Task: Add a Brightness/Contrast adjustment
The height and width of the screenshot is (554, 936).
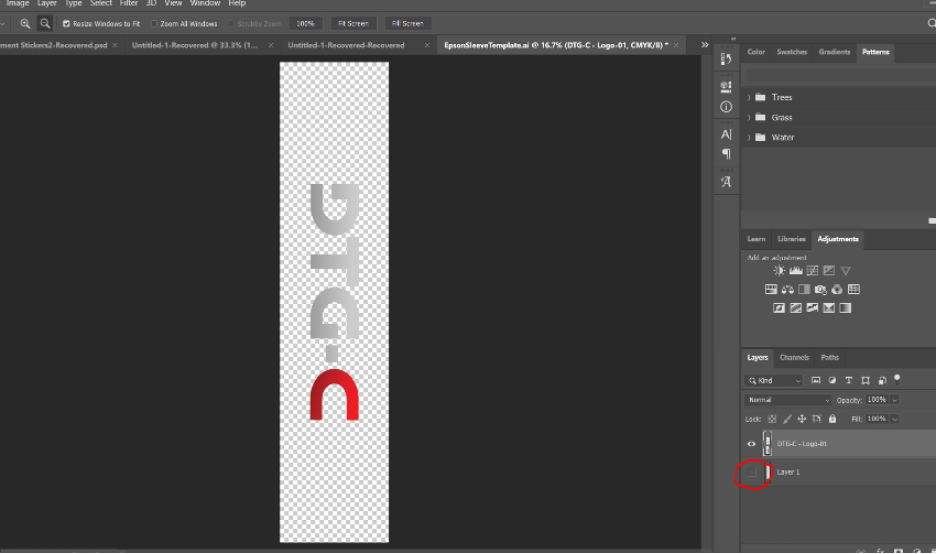Action: click(779, 270)
